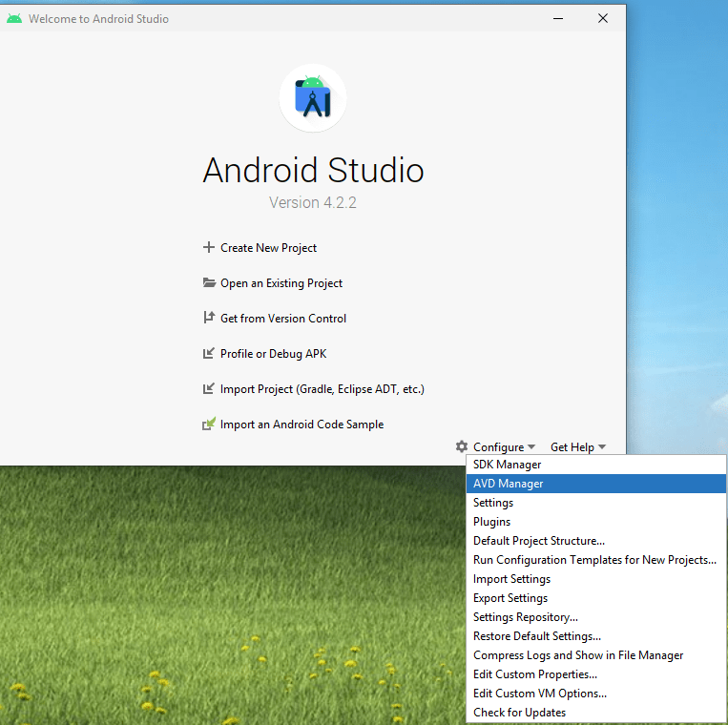Open SDK Manager from Configure menu

point(596,465)
